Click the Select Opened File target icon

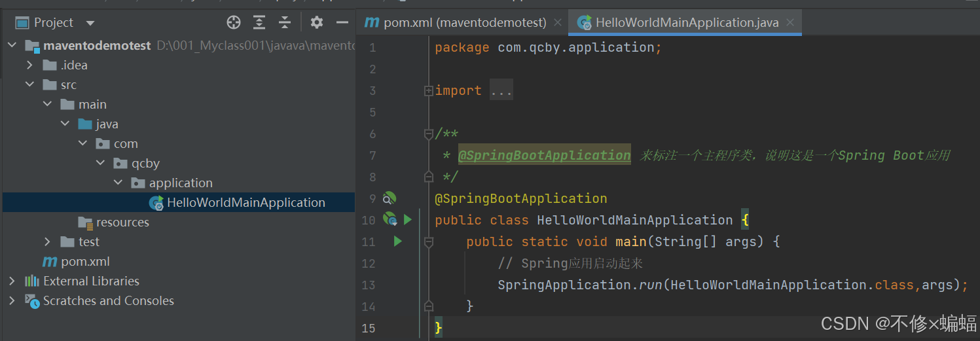(234, 23)
